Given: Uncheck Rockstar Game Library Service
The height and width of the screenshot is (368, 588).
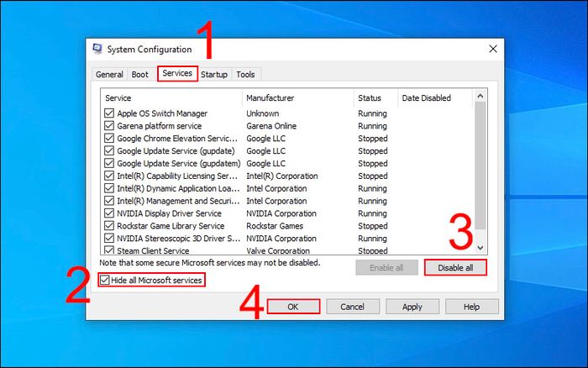Looking at the screenshot, I should (x=109, y=226).
